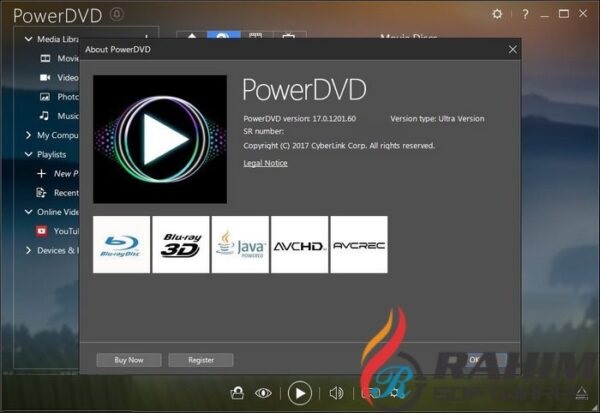Open the Recent playlist icon

pos(41,193)
